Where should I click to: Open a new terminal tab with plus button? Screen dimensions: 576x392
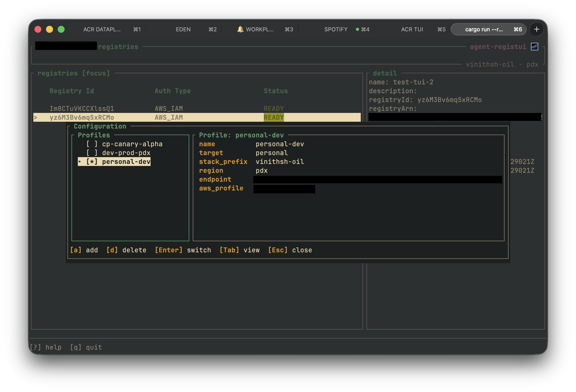click(x=536, y=29)
